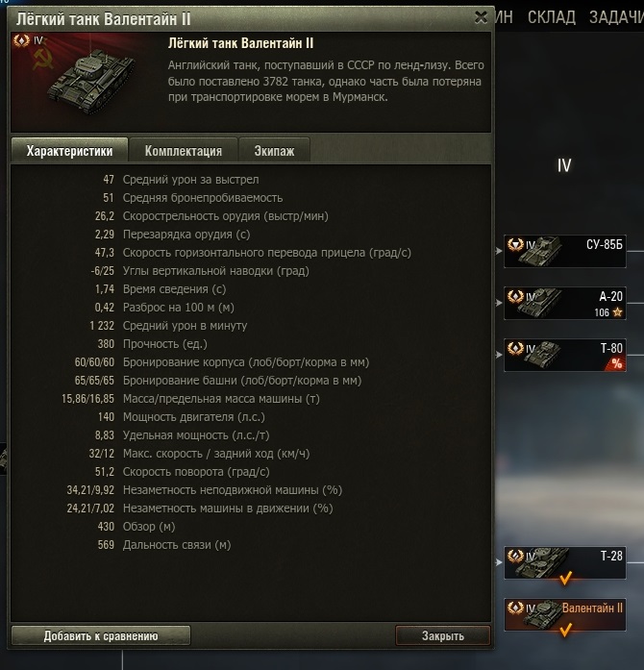Select the Т-80 tank with discount

[565, 355]
